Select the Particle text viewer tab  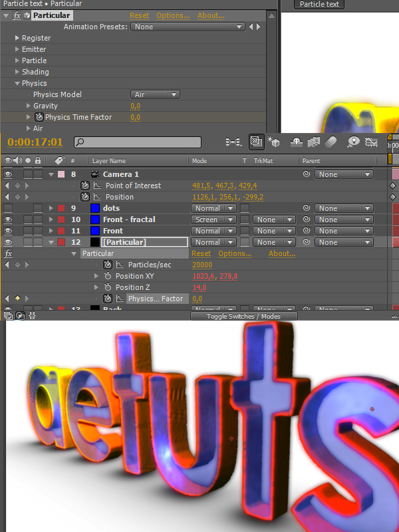tap(319, 4)
